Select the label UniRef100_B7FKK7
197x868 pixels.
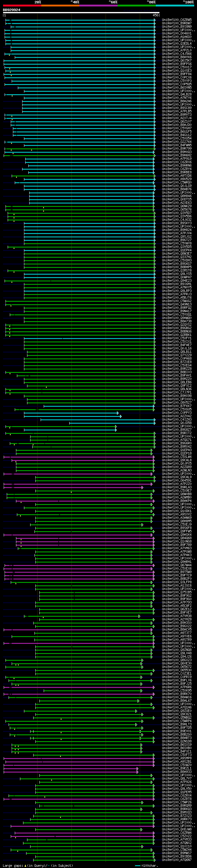177,406
